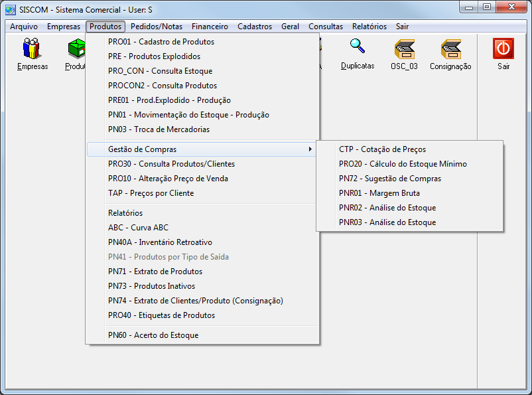Click the Empresas toolbar icon
This screenshot has width=532, height=395.
point(32,50)
